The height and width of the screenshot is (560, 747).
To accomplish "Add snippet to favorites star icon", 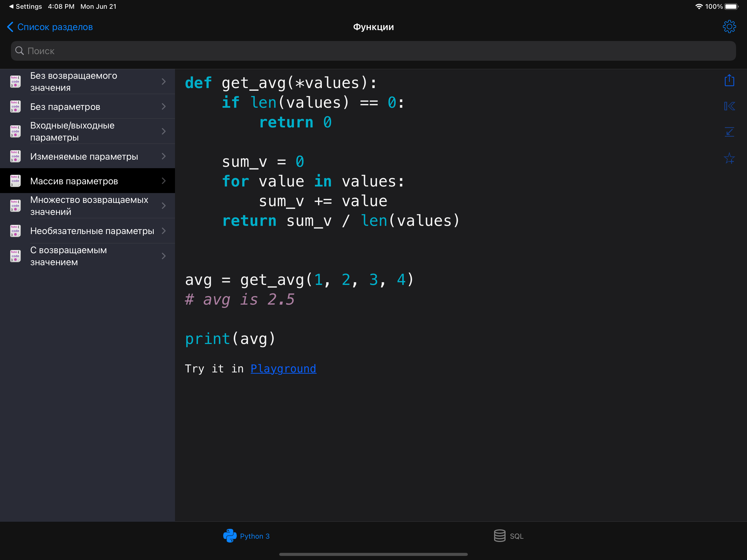I will (729, 158).
